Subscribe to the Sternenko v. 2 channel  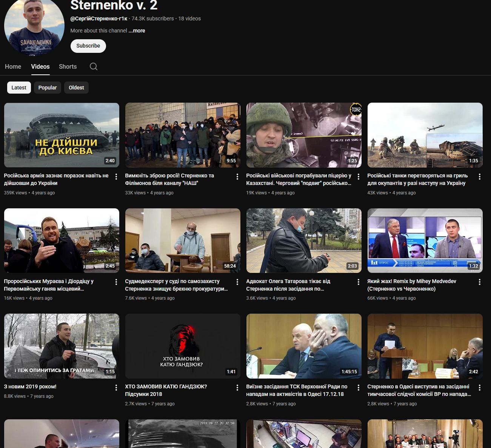(88, 46)
